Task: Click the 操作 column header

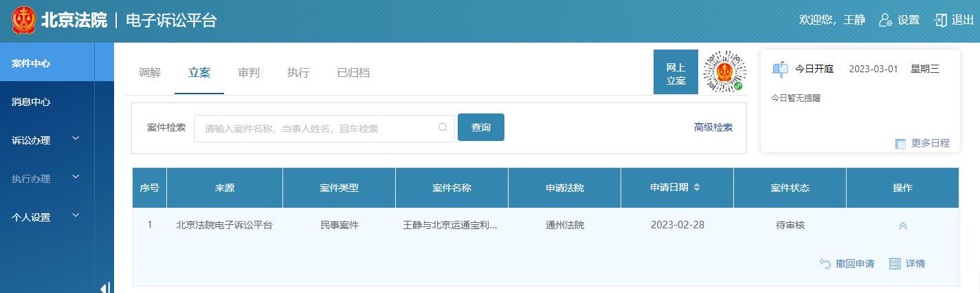Action: point(903,188)
